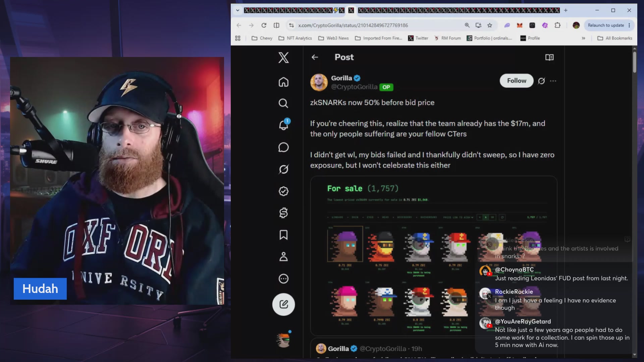Go to the Home feed icon
Viewport: 644px width, 362px height.
(283, 82)
